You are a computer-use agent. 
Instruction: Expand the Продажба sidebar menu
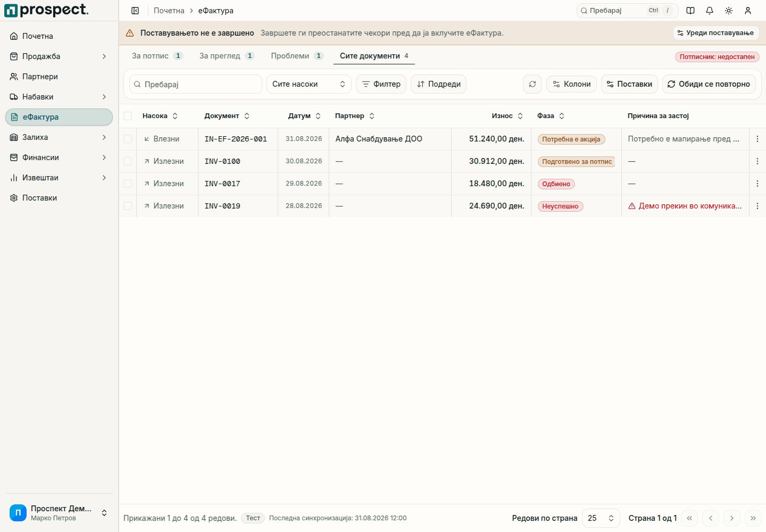59,56
